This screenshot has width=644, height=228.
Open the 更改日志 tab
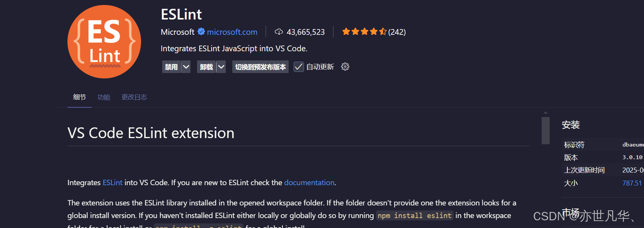(134, 97)
